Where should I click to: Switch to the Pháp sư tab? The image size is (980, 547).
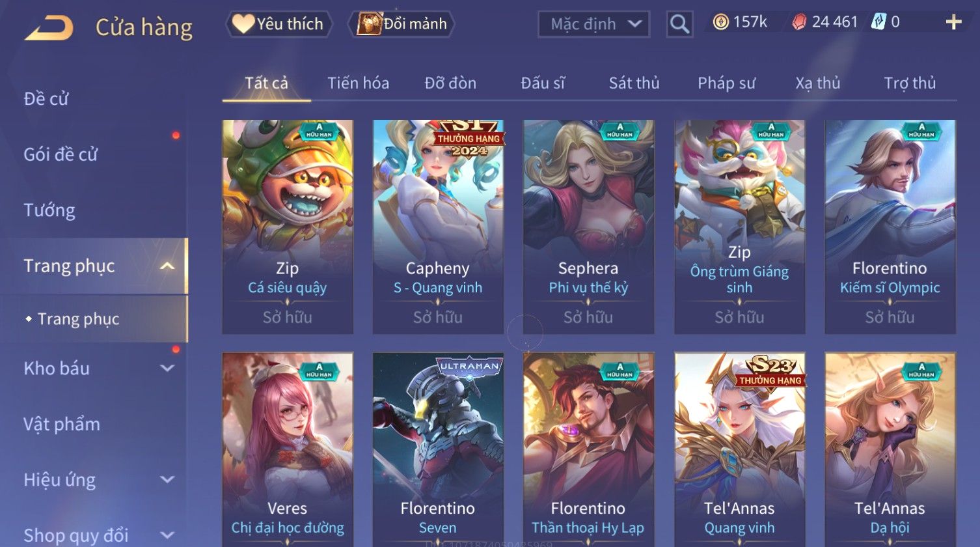pyautogui.click(x=726, y=83)
